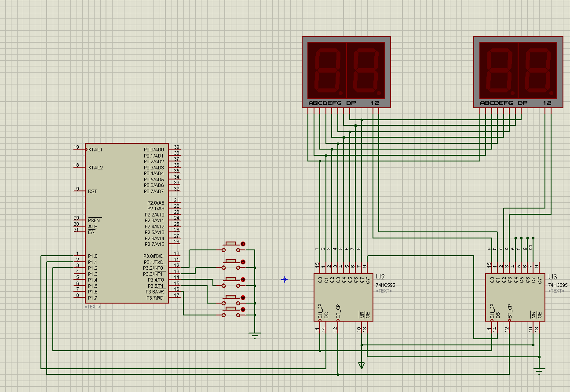Screen dimensions: 570x392
Task: Click the EA pin label
Action: coord(91,232)
